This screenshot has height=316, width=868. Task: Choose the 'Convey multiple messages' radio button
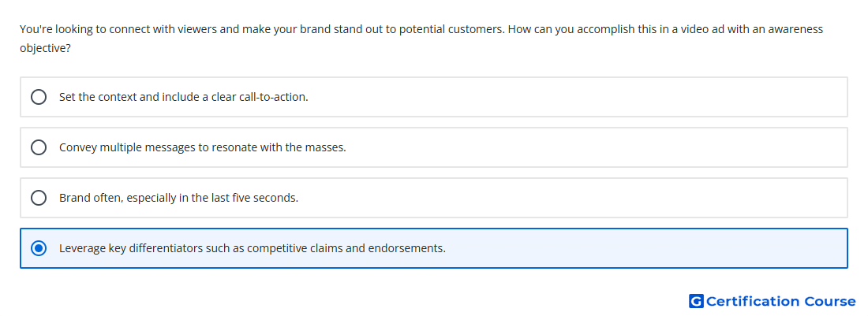39,147
